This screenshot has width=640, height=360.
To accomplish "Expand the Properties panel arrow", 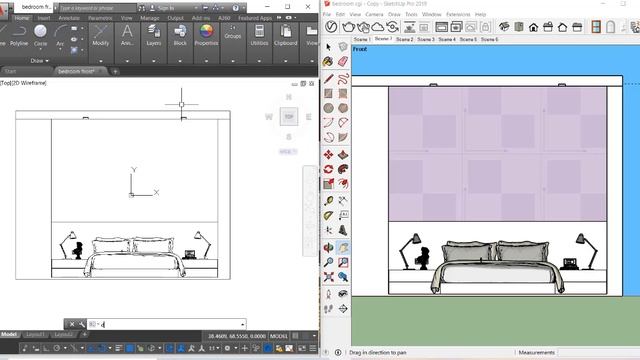I will click(206, 61).
